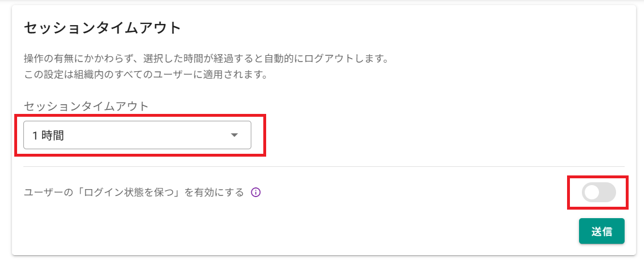Screen dimensions: 644x266
Task: Click the 1時間 selected value text
Action: tap(48, 136)
